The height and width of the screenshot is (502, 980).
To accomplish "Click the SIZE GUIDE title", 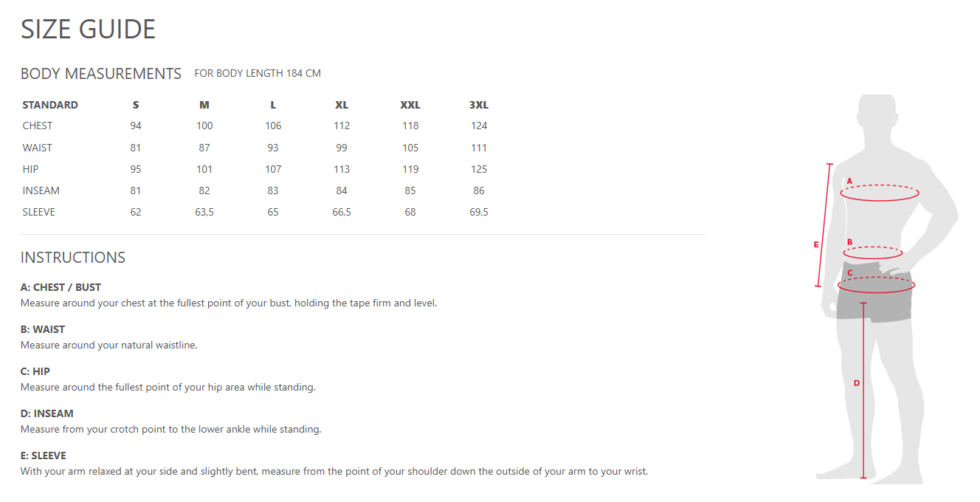I will point(89,30).
